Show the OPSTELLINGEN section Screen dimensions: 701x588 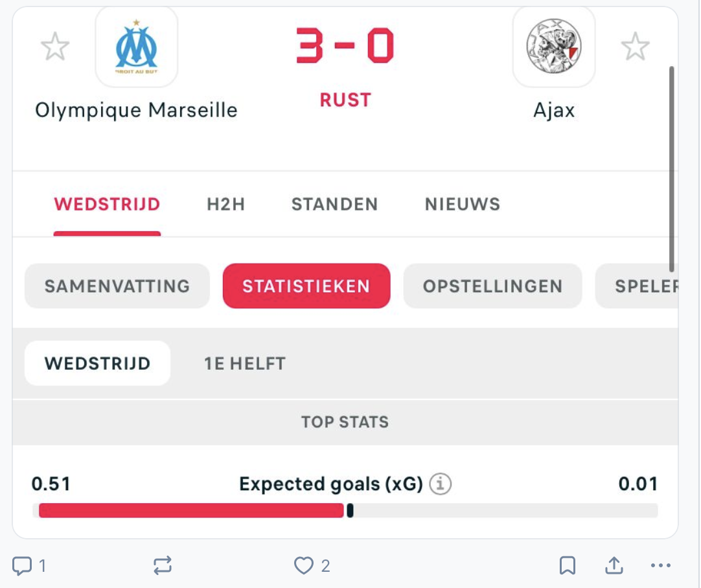pos(492,286)
